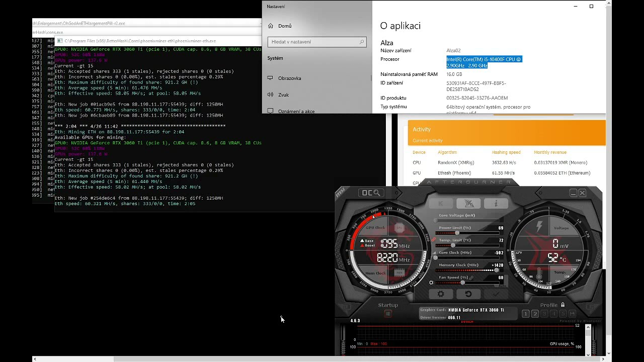Click the Monthly revenue column header
The width and height of the screenshot is (644, 362).
pyautogui.click(x=550, y=152)
